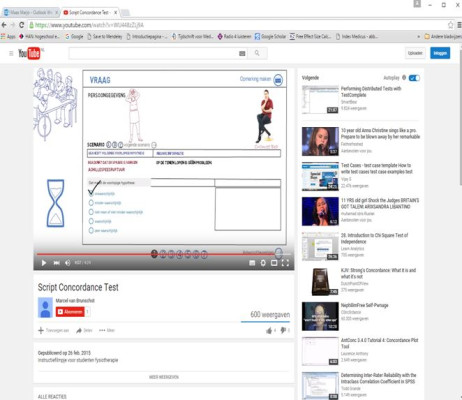Open the Google bookmark

click(x=74, y=37)
